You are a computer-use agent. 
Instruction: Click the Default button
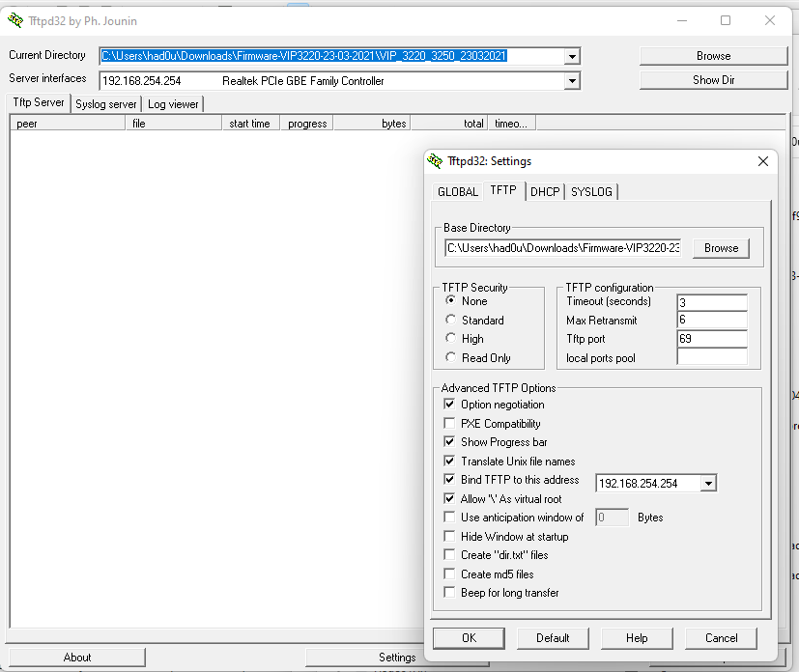553,638
